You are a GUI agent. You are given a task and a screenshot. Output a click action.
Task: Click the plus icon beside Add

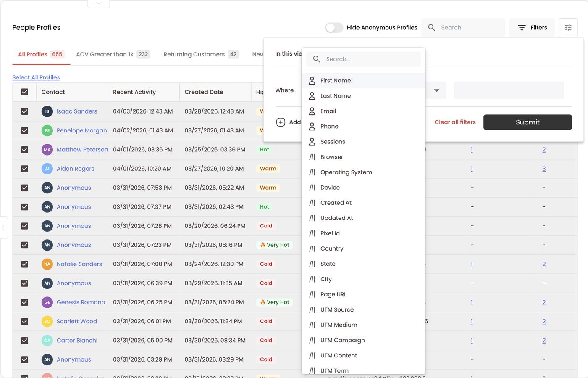[x=281, y=122]
